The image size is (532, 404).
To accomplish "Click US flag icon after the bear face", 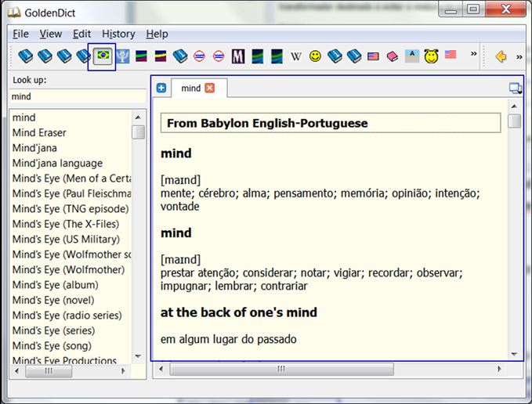I will [451, 54].
